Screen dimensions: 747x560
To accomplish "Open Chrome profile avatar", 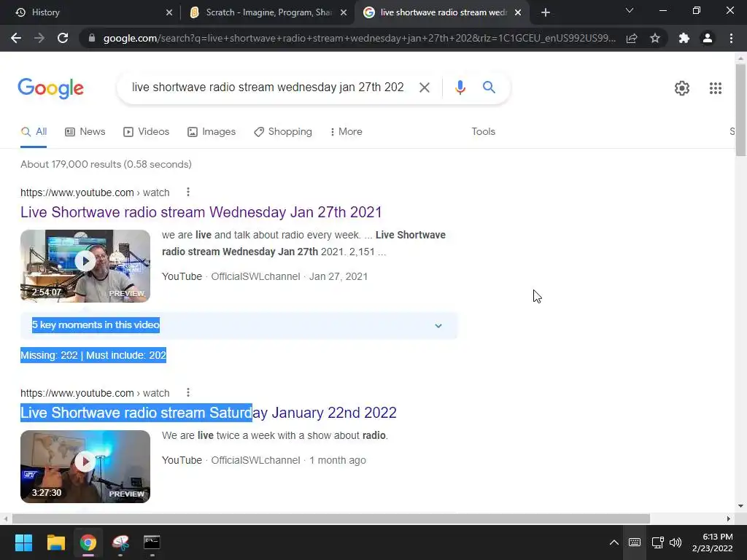I will pos(708,38).
